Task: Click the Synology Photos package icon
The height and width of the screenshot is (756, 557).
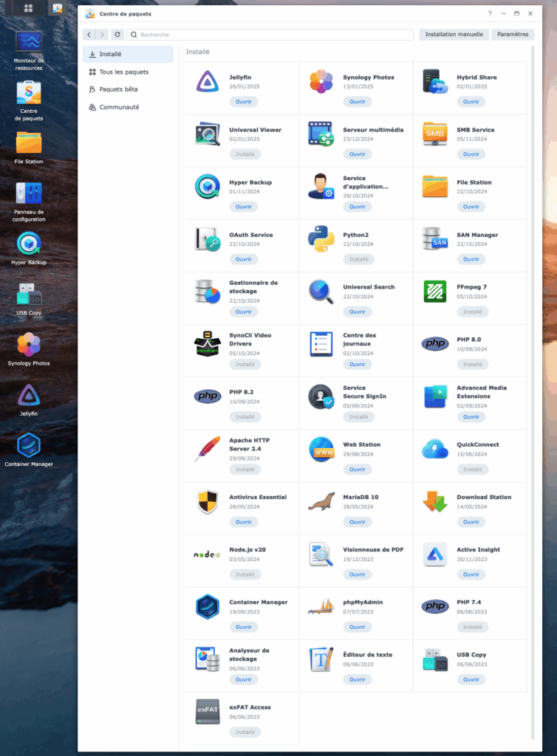Action: click(321, 81)
